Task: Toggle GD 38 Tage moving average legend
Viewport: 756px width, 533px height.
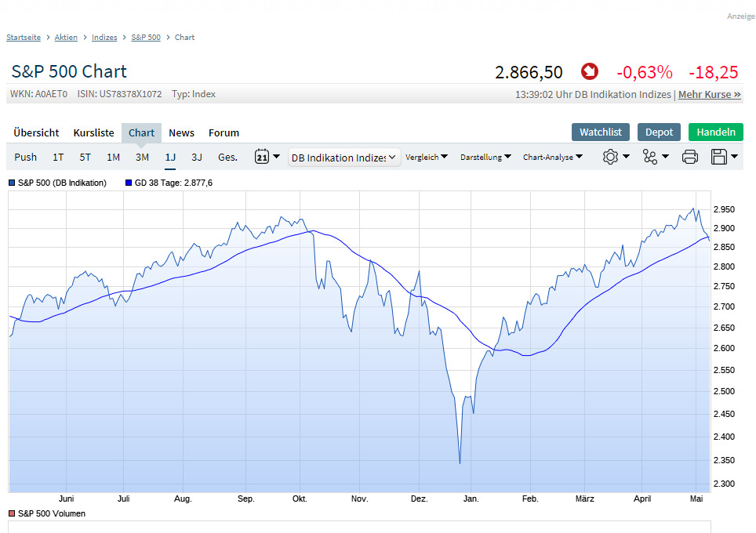Action: (168, 183)
